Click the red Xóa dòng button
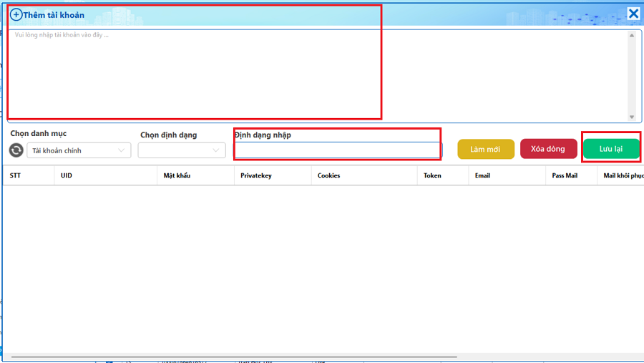 (x=548, y=149)
